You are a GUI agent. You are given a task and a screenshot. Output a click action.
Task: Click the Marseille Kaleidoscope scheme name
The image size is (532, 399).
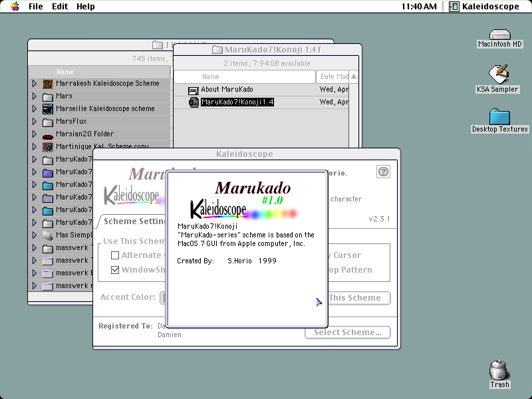click(105, 108)
